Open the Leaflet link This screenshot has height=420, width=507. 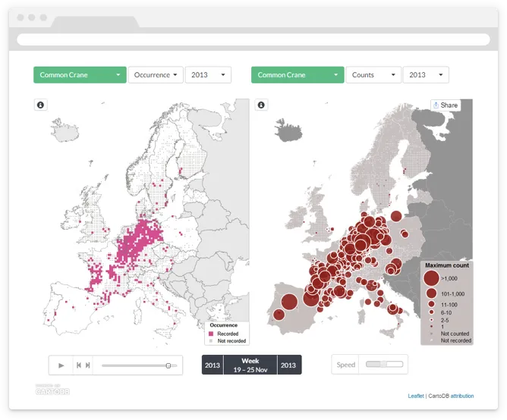pos(415,396)
